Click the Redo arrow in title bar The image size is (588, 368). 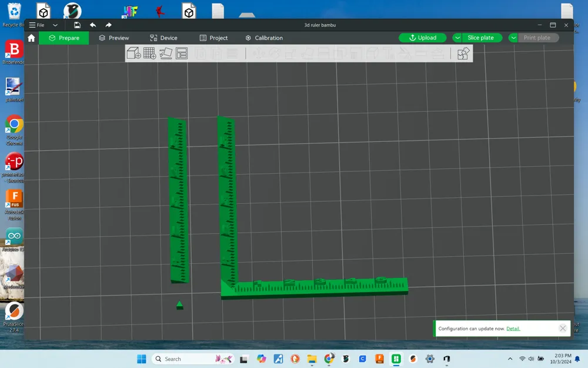point(108,25)
